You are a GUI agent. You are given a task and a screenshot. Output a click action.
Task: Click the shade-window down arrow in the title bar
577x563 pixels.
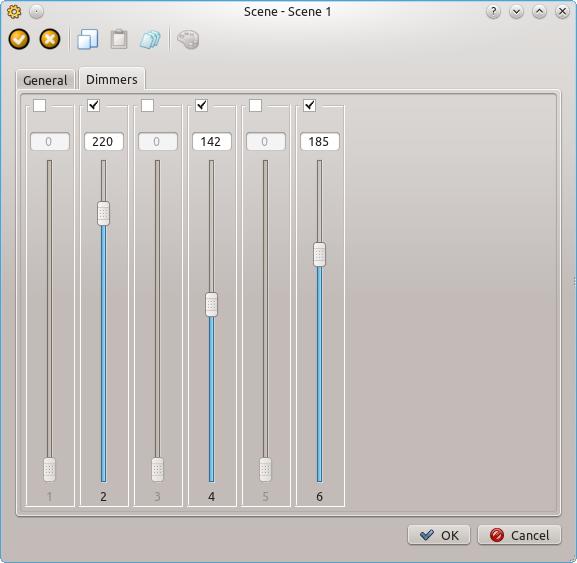click(x=516, y=12)
